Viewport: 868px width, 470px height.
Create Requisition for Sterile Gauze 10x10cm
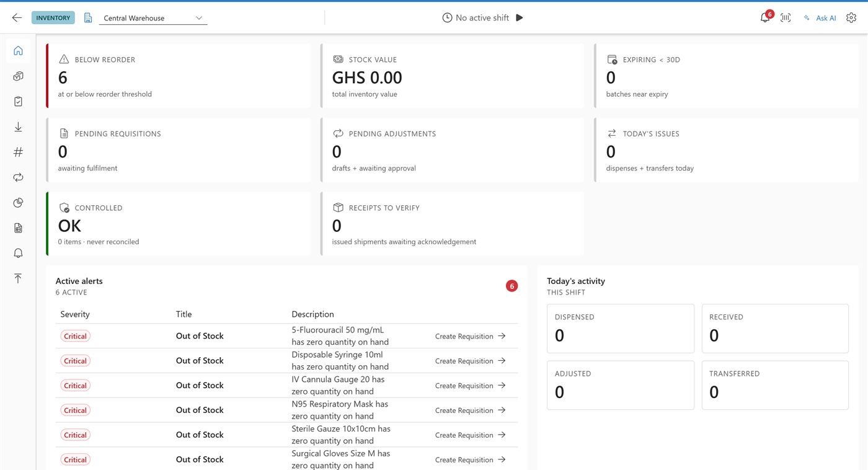[x=471, y=435]
